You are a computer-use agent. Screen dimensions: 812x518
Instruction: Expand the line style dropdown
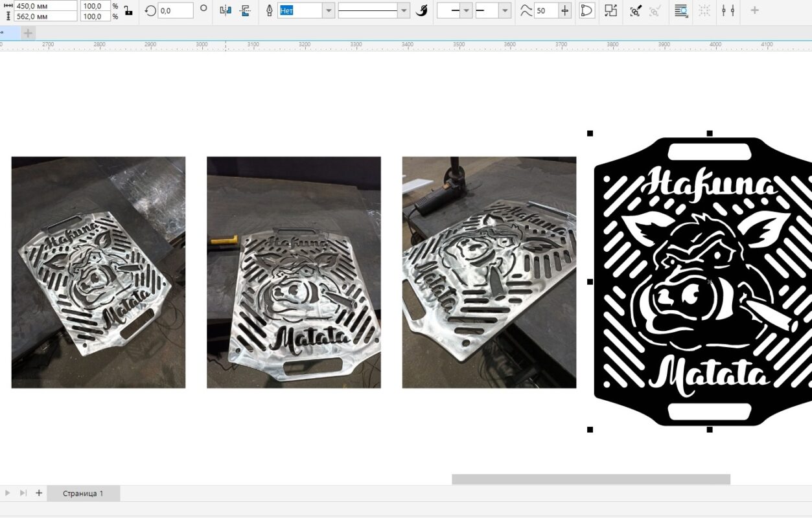(x=403, y=10)
